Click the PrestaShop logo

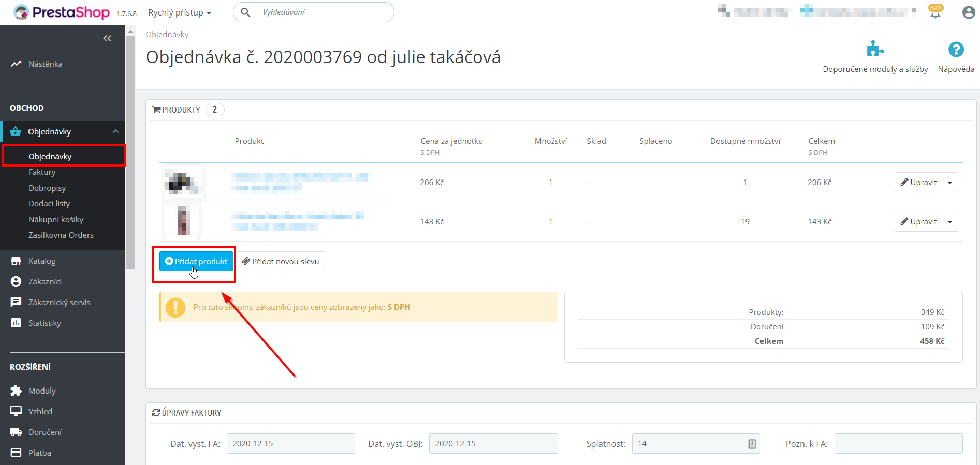[x=62, y=12]
